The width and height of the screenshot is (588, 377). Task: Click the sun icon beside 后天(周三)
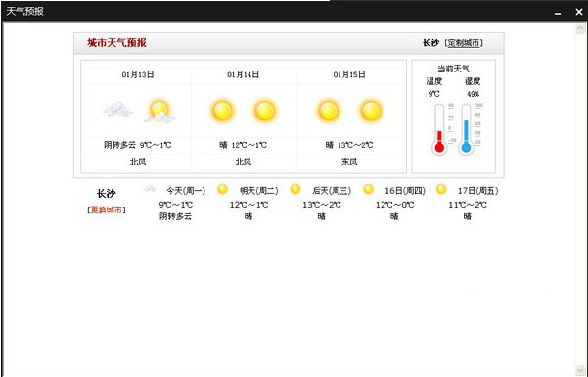click(295, 189)
